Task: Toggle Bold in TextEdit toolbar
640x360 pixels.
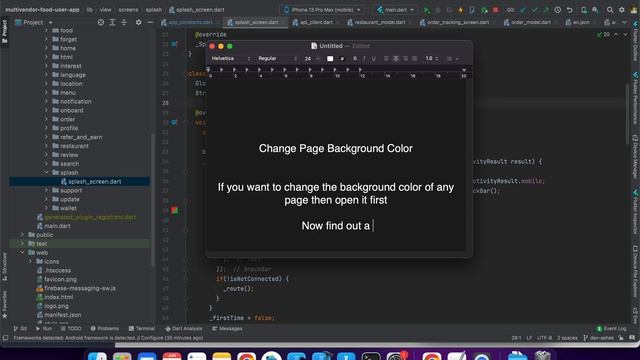Action: click(x=355, y=59)
